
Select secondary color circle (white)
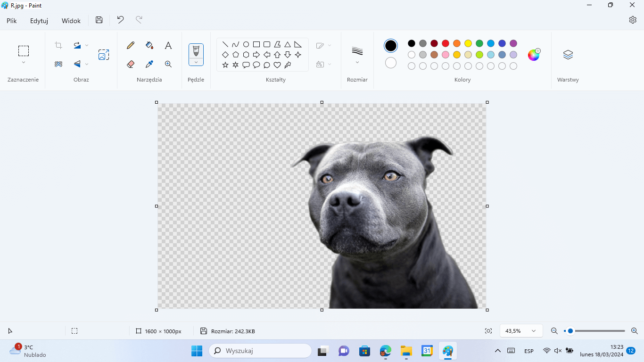(x=391, y=63)
